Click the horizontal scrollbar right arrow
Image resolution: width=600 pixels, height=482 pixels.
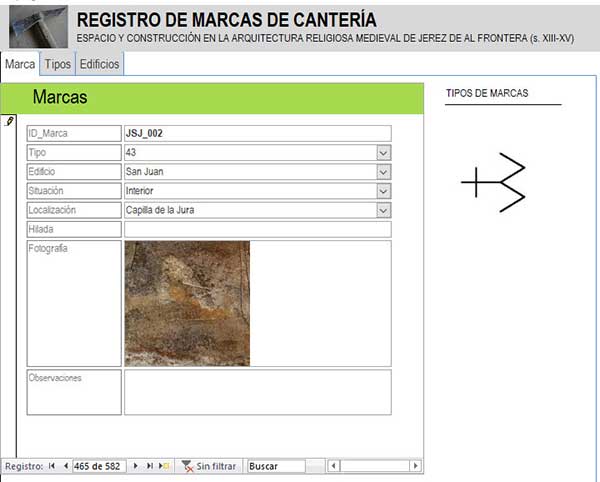(x=416, y=466)
